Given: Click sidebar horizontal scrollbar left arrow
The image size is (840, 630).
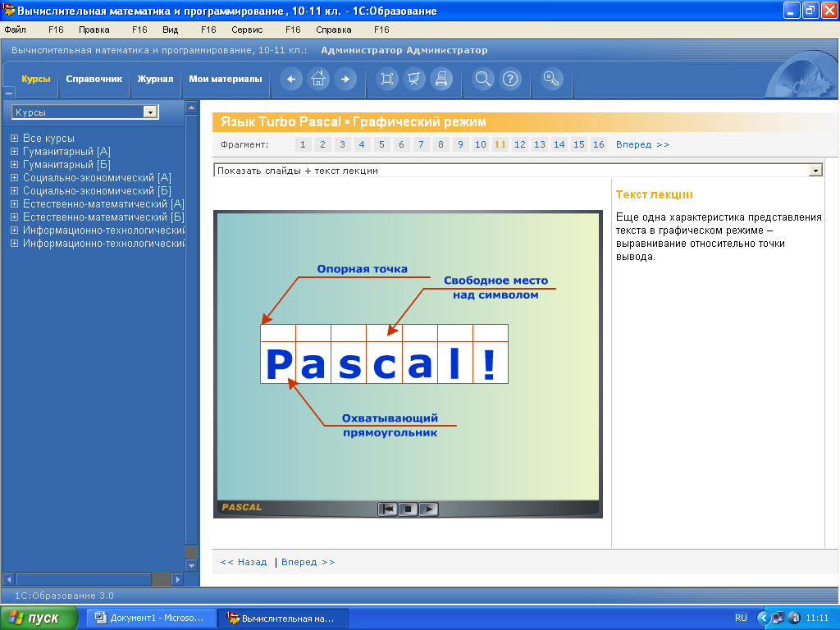Looking at the screenshot, I should tap(8, 579).
